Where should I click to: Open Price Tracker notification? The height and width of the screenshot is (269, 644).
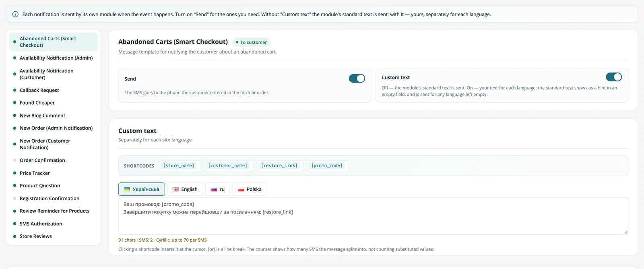54,173
